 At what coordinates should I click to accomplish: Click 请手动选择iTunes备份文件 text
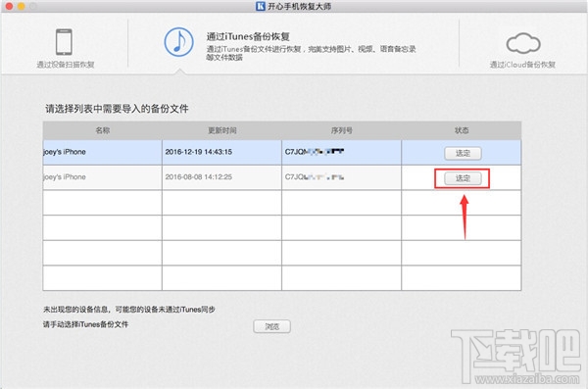[x=86, y=324]
